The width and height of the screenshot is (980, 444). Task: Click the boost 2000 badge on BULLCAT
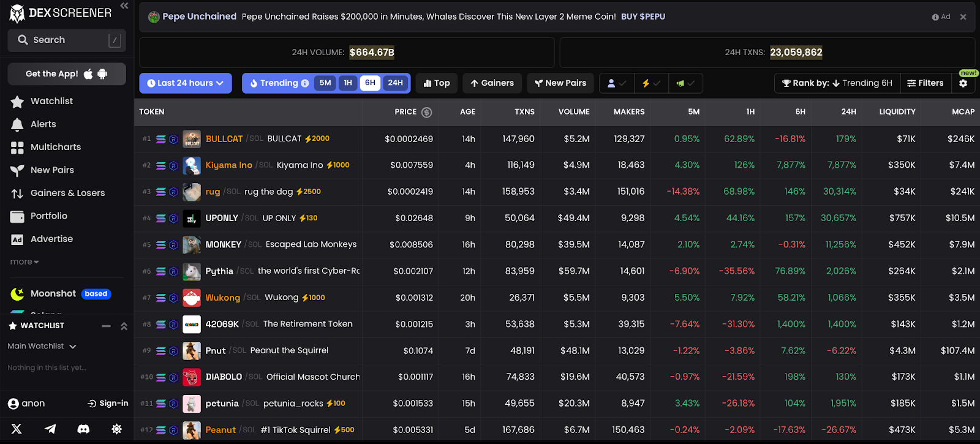pos(317,138)
